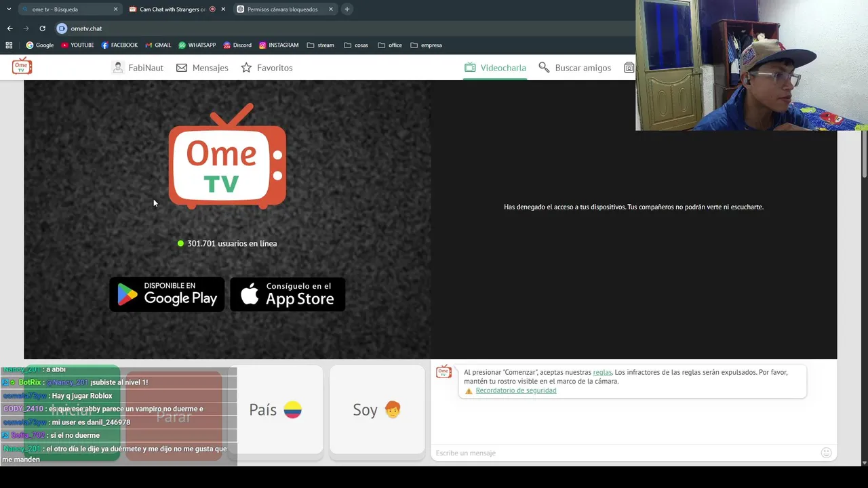Open Google bookmark
868x488 pixels.
[x=40, y=45]
